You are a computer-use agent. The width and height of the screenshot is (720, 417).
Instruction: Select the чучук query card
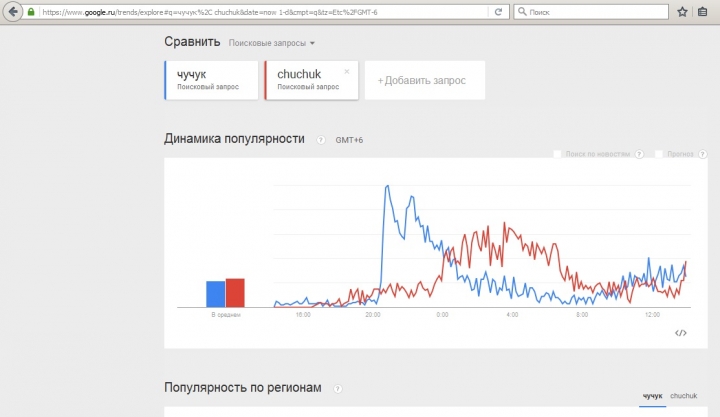tap(211, 80)
